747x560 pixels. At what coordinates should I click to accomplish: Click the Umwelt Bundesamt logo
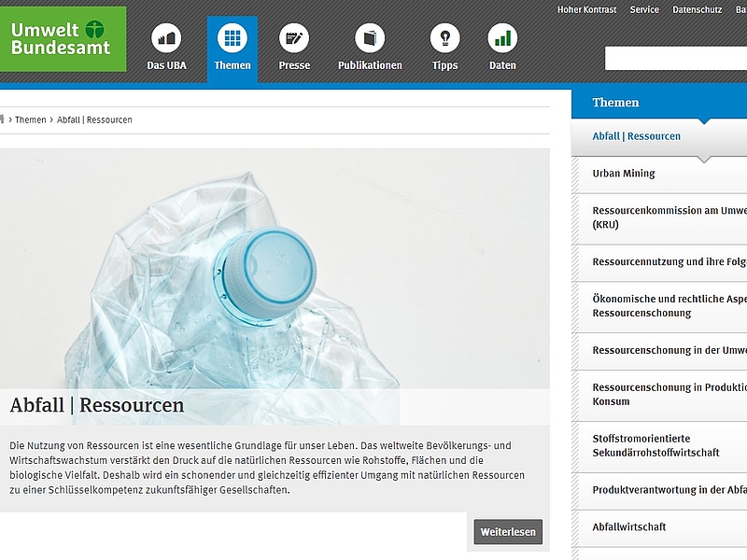63,38
